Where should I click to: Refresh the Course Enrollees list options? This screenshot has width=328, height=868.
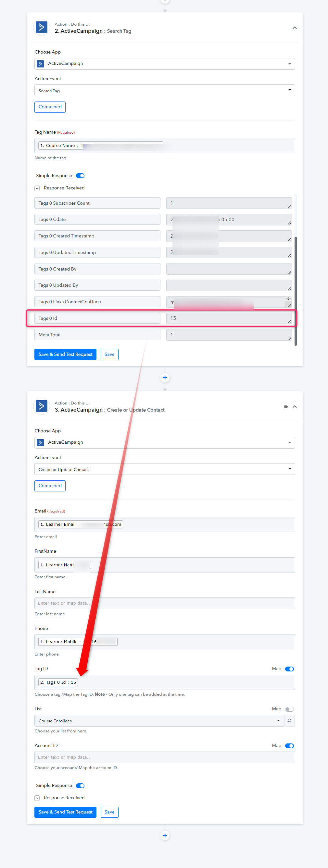289,720
